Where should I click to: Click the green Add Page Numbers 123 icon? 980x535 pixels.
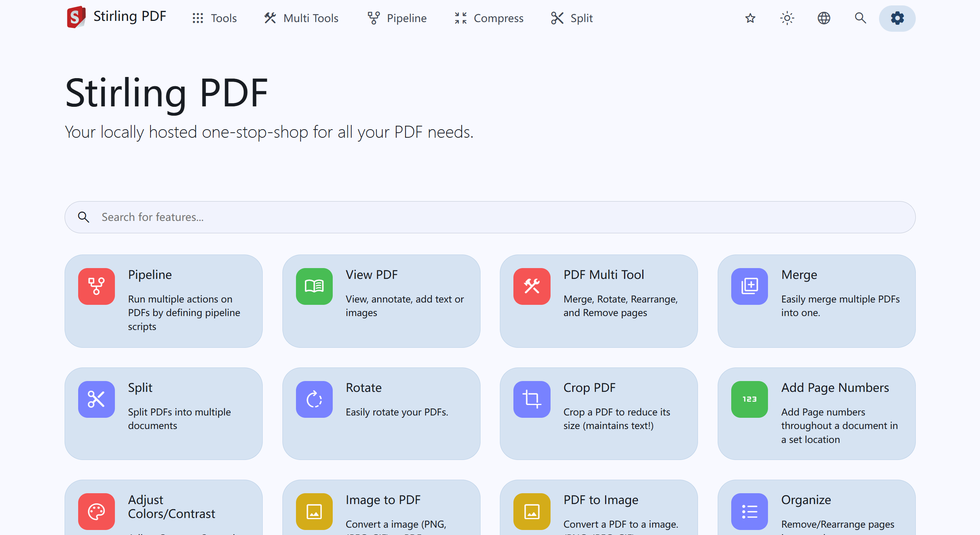(x=749, y=399)
